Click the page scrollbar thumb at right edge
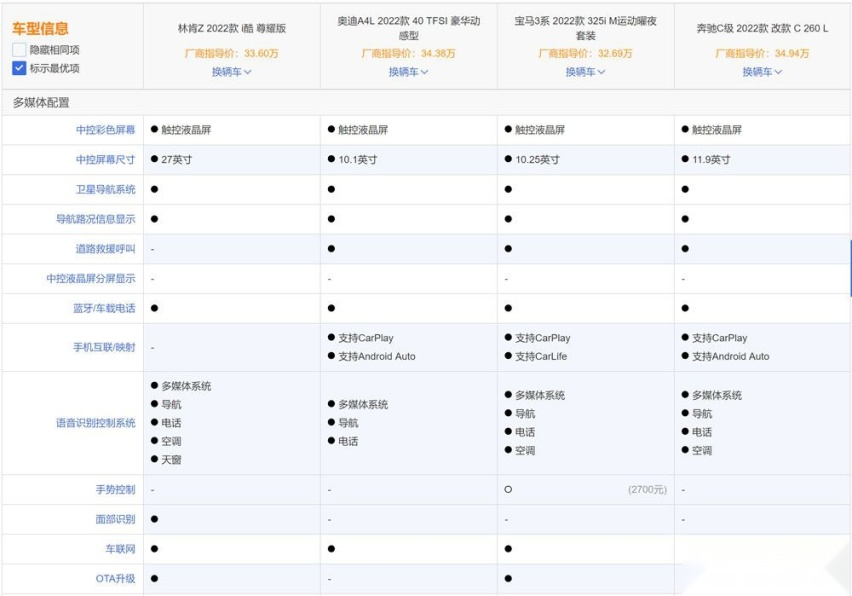Image resolution: width=852 pixels, height=596 pixels. pos(850,268)
